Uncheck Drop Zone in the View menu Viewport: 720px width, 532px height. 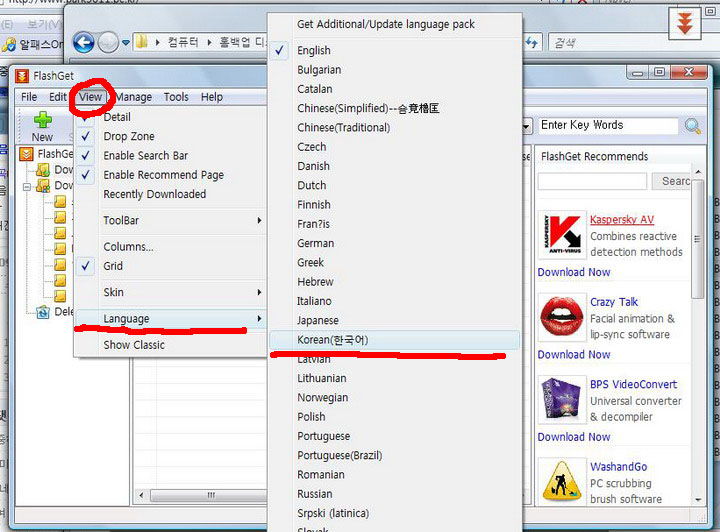(129, 136)
